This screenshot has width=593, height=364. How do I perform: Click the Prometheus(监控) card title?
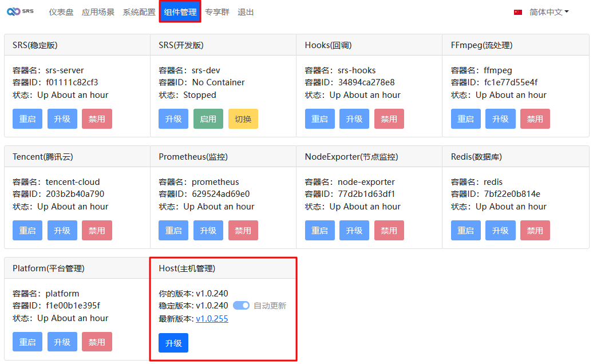click(193, 157)
